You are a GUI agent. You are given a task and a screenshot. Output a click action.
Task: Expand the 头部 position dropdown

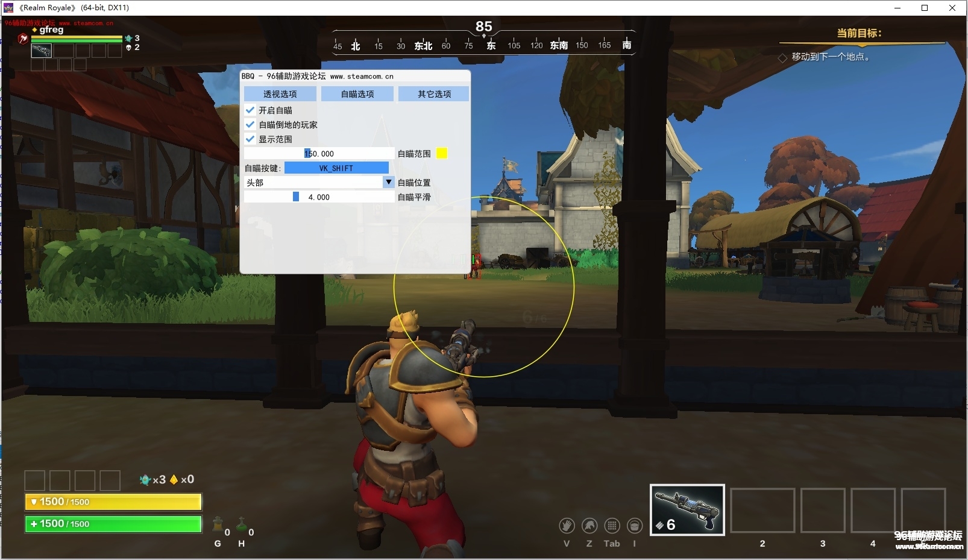388,182
